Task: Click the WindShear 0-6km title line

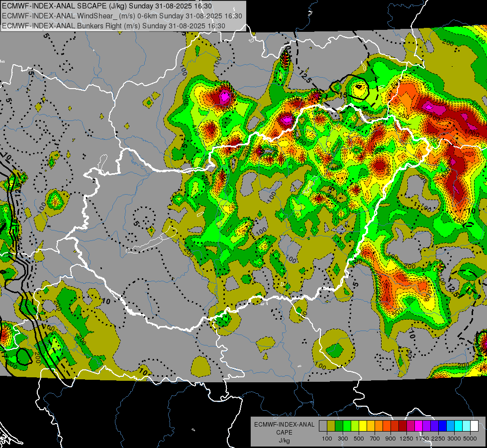Action: pyautogui.click(x=122, y=16)
